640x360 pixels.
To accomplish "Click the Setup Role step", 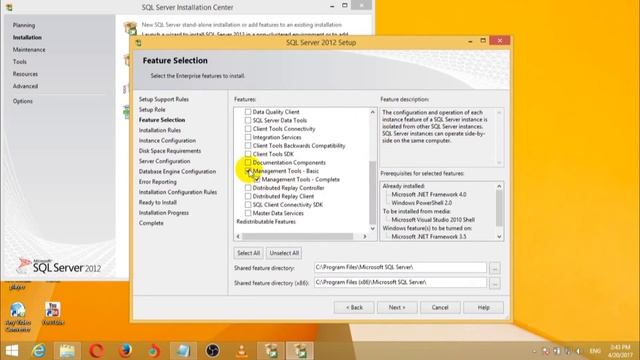I will pyautogui.click(x=152, y=110).
